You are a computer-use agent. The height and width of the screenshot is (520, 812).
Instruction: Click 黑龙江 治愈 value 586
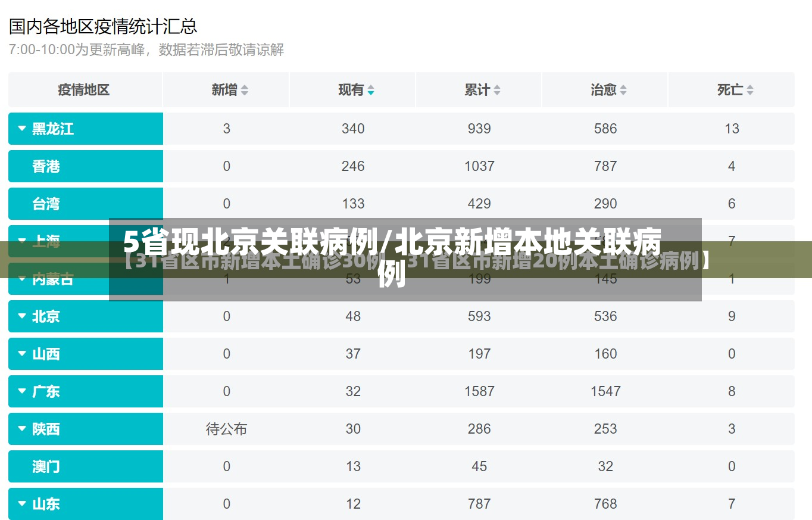click(x=605, y=129)
